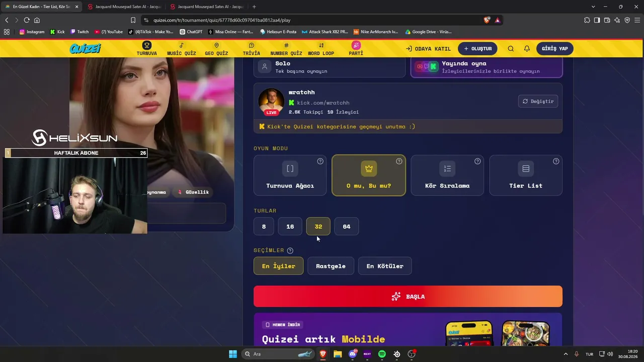Image resolution: width=644 pixels, height=362 pixels.
Task: Set rounds to 32
Action: coord(318,226)
